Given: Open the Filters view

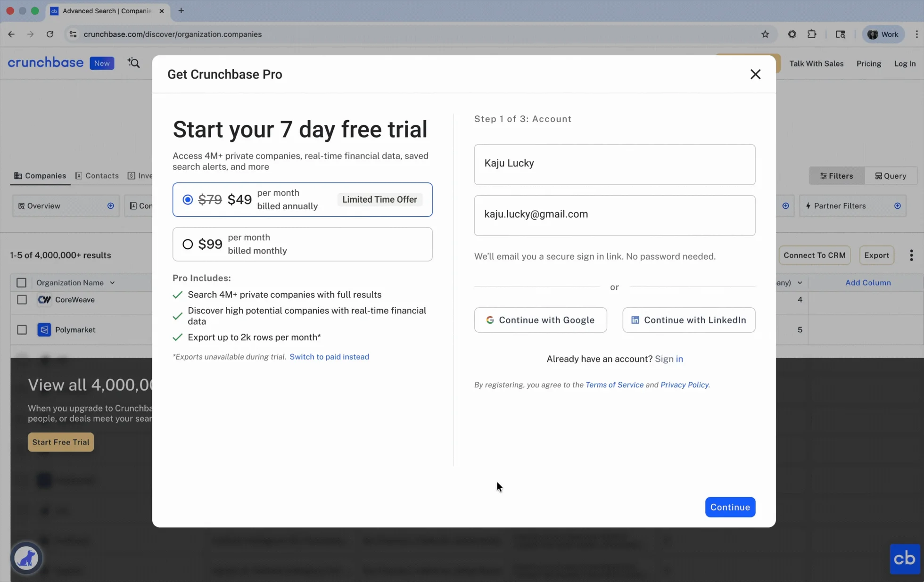Looking at the screenshot, I should coord(837,176).
